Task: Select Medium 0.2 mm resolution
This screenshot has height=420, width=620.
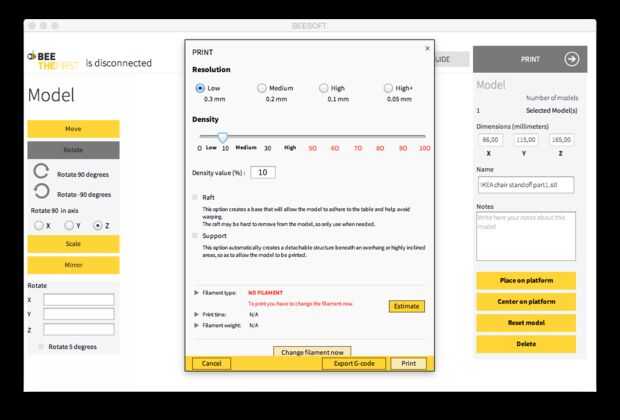Action: [261, 88]
